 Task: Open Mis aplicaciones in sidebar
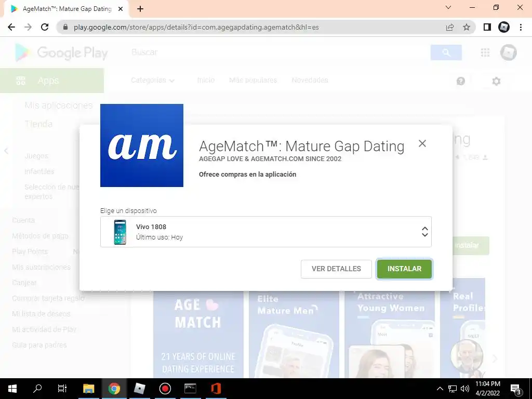[58, 105]
